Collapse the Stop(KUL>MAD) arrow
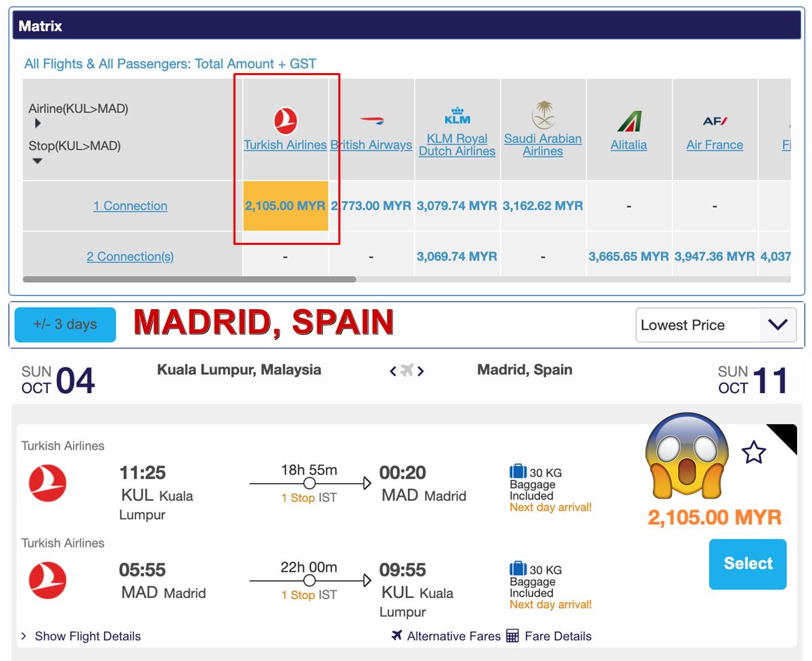Image resolution: width=812 pixels, height=661 pixels. (38, 161)
